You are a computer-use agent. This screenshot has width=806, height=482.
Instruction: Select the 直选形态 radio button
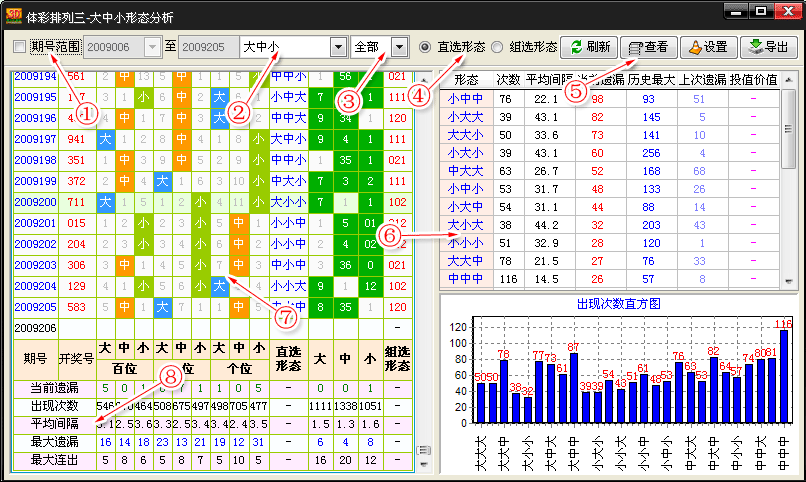pos(425,47)
